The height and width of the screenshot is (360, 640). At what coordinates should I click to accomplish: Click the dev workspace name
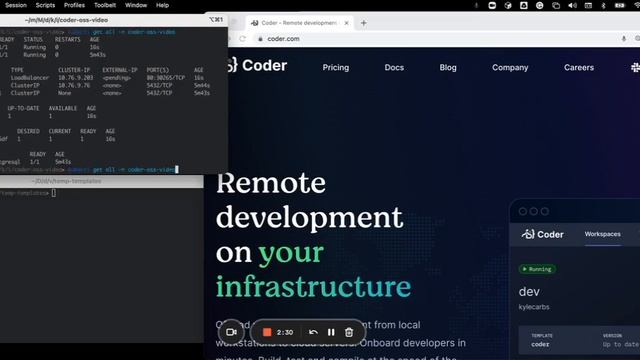(x=529, y=291)
